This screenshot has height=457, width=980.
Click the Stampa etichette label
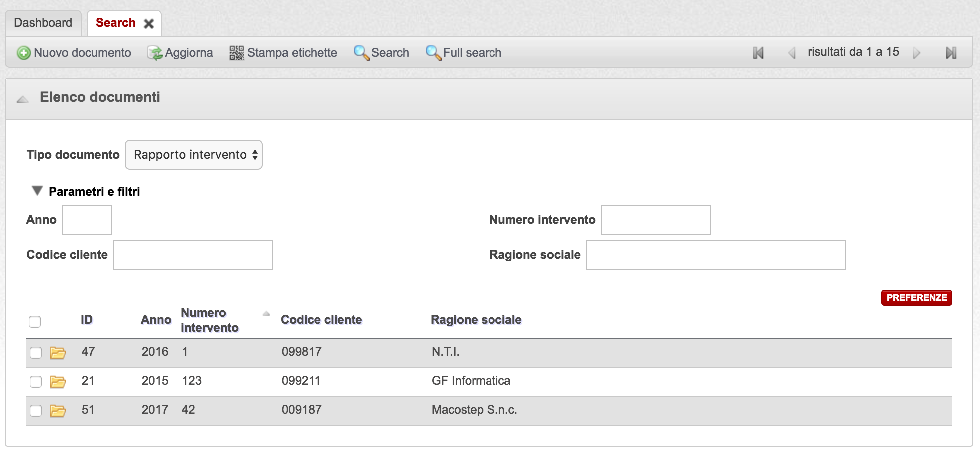(x=292, y=53)
